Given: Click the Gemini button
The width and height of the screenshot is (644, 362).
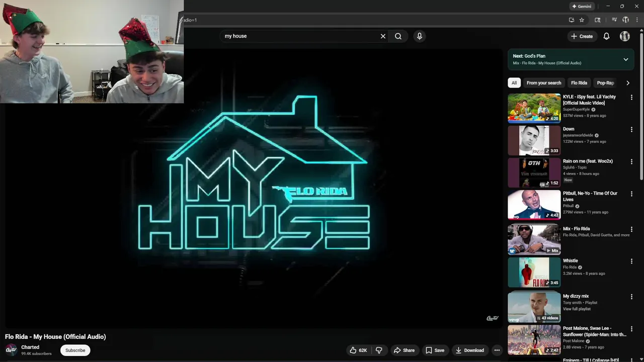Looking at the screenshot, I should (x=582, y=6).
